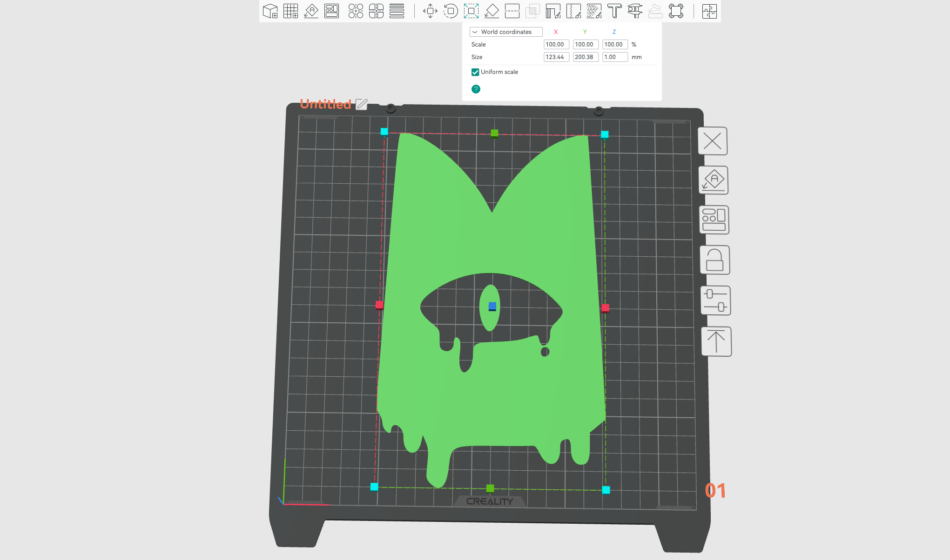Screen dimensions: 950x560
Task: Click the top toolbar Arrange all objects icon
Action: tap(331, 11)
